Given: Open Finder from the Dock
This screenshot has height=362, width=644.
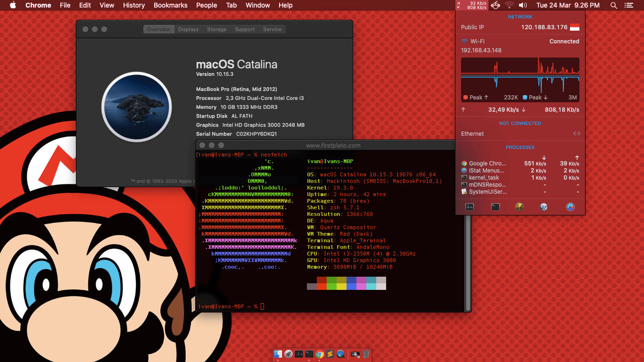Looking at the screenshot, I should click(278, 354).
